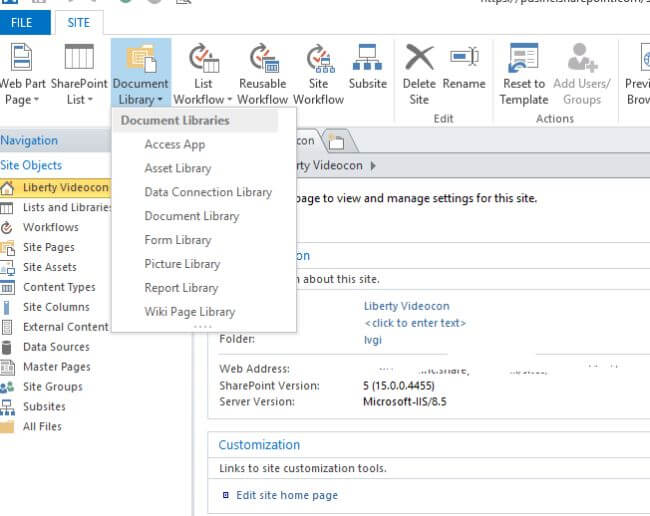Open the FILE tab
The image size is (650, 516).
25,22
